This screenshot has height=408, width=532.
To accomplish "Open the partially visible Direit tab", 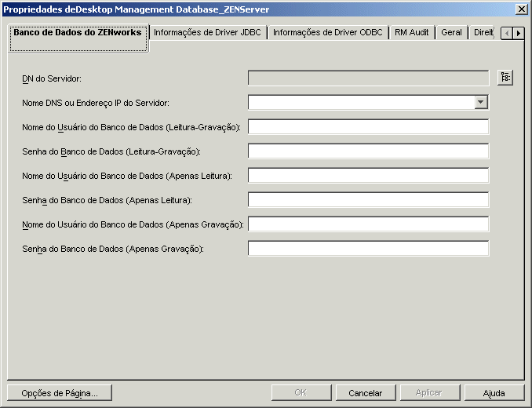I will click(483, 32).
